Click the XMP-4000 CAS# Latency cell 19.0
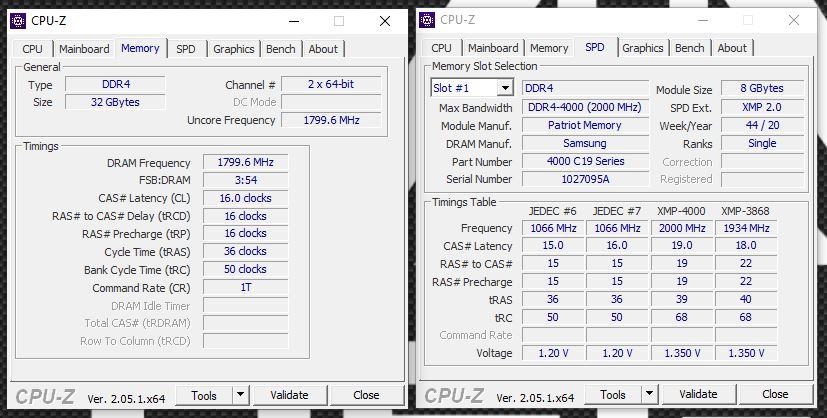Viewport: 827px width, 418px height. 682,246
